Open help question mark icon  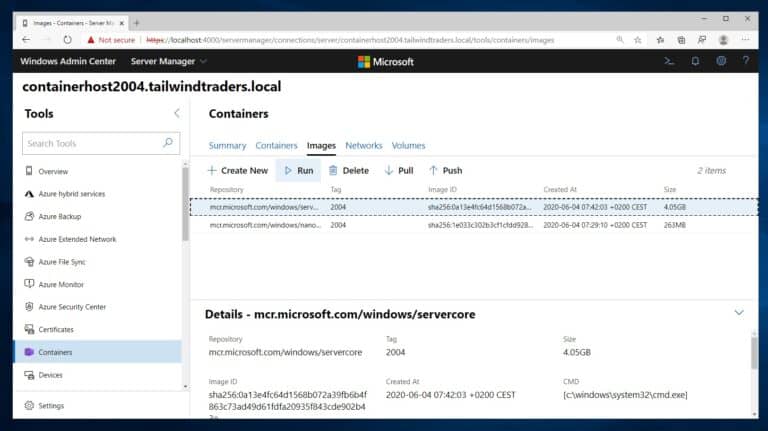click(x=746, y=61)
